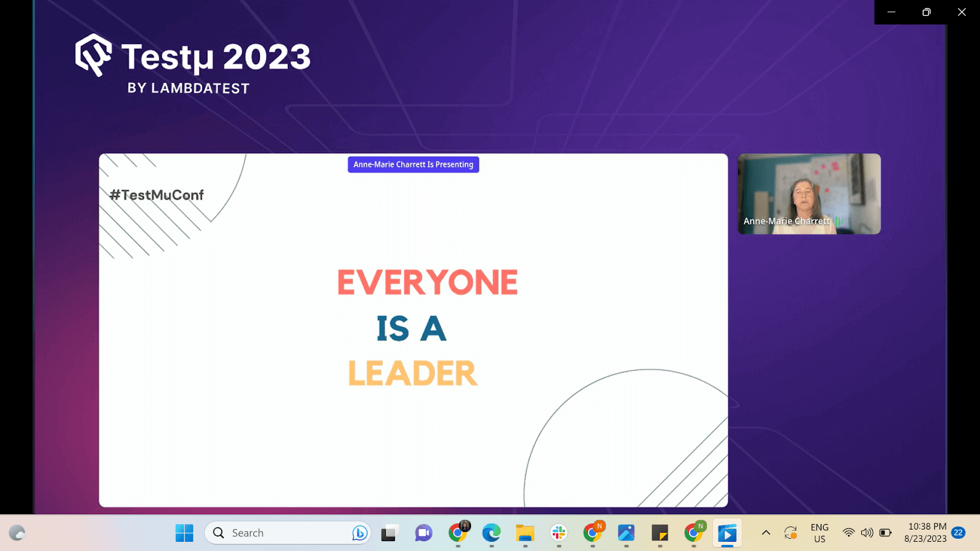Open Chrome with the green N badge
The height and width of the screenshot is (551, 980).
coord(693,533)
